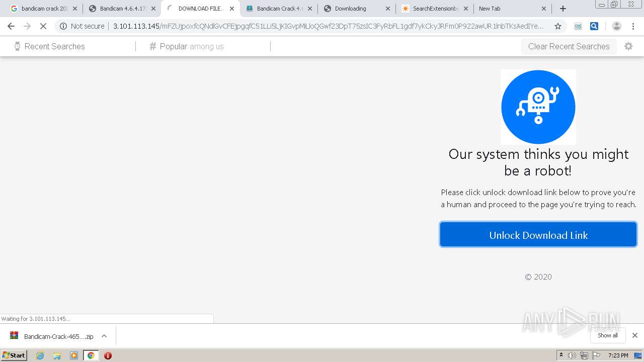Show hidden system tray icons arrow
644x362 pixels.
point(561,355)
